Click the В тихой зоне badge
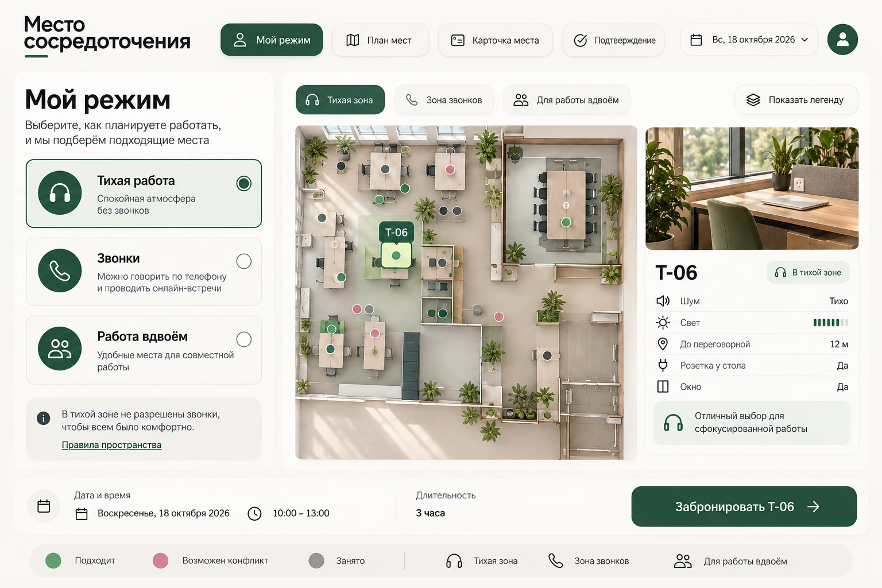 (x=808, y=272)
